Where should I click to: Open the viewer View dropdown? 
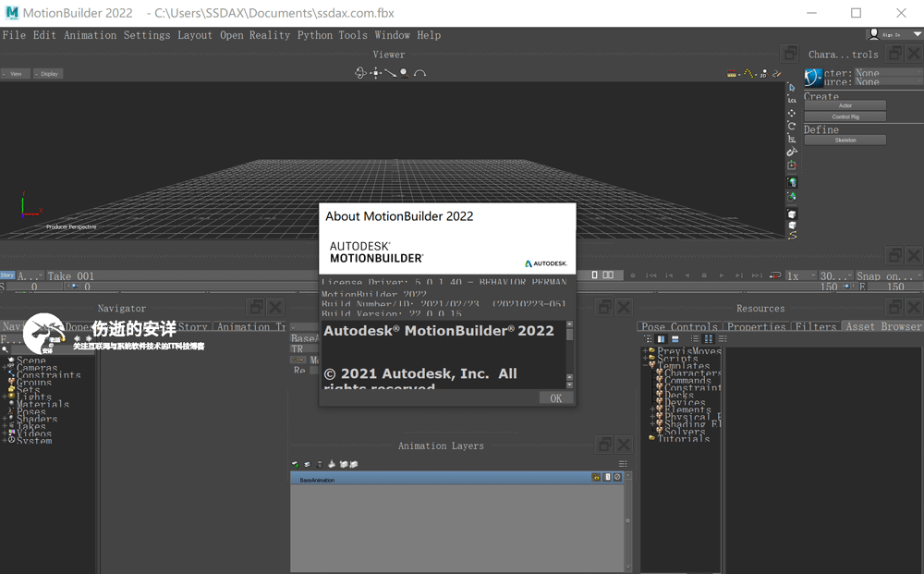tap(16, 74)
